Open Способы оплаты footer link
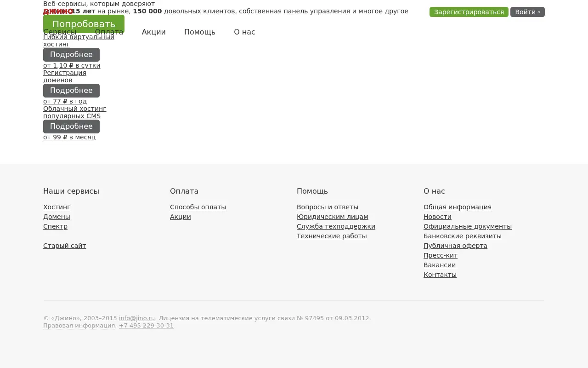 coord(198,207)
